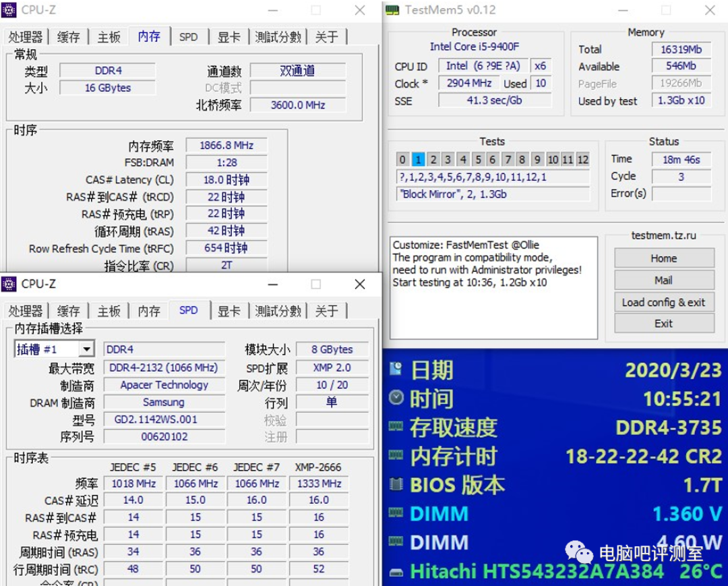Click the DDR4-3735 access speed value
728x586 pixels.
(x=669, y=428)
